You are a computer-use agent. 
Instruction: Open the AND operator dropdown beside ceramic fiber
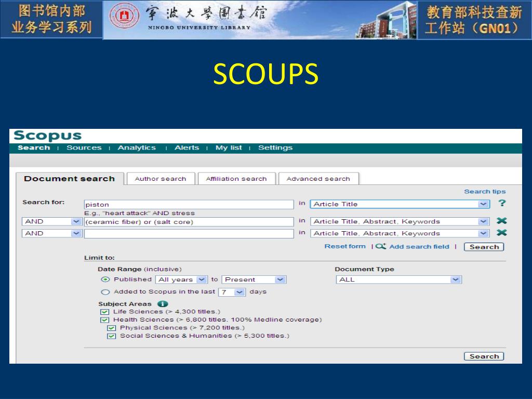pyautogui.click(x=51, y=221)
